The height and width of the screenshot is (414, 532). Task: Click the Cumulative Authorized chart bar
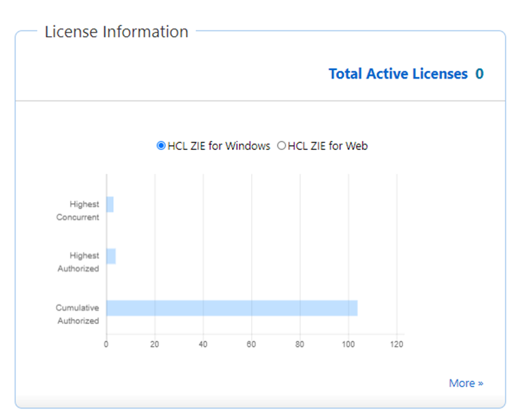pos(232,308)
